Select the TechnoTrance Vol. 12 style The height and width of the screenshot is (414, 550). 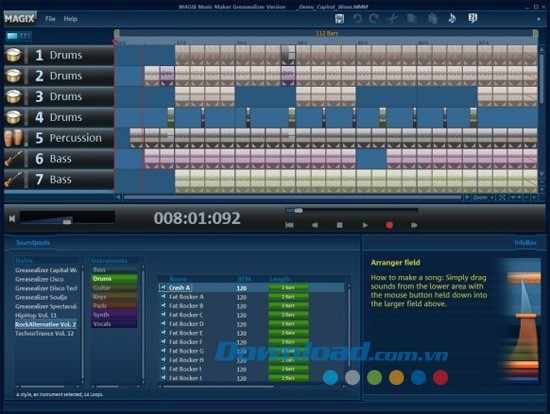(x=45, y=333)
